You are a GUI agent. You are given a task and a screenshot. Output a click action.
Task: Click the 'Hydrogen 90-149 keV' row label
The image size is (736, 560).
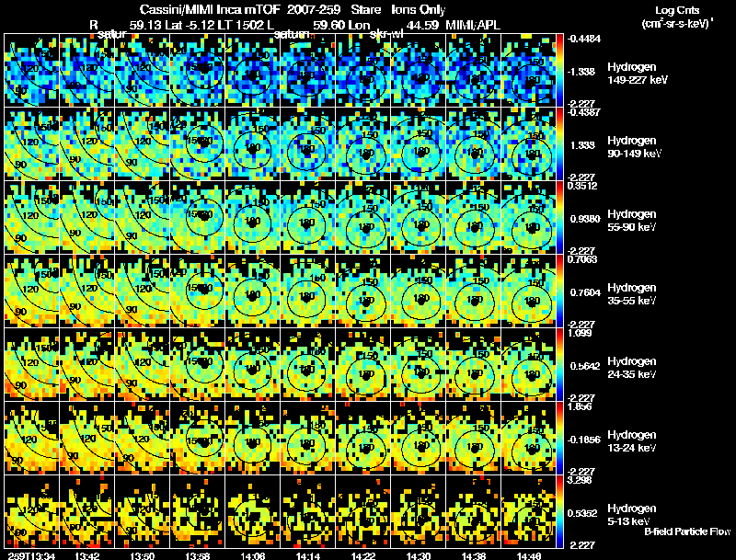635,147
